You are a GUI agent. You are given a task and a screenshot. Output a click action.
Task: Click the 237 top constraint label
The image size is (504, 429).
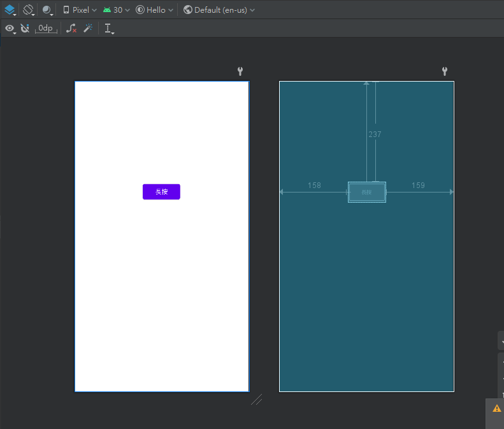pyautogui.click(x=375, y=135)
